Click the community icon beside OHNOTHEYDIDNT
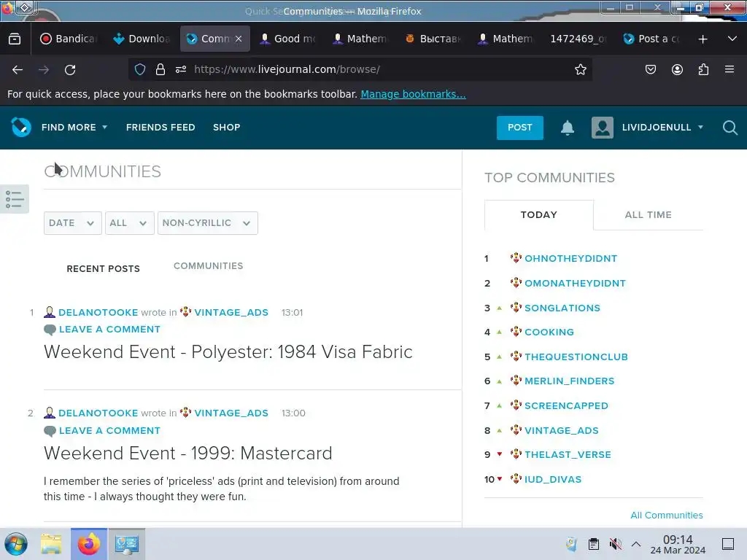The width and height of the screenshot is (747, 560). pyautogui.click(x=516, y=258)
